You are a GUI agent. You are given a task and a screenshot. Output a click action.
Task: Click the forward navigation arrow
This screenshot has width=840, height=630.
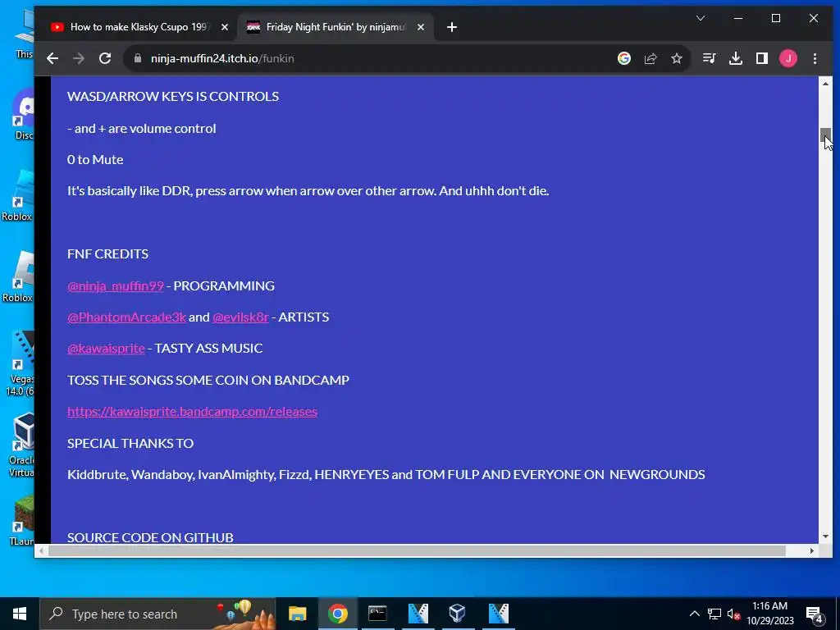pos(79,58)
